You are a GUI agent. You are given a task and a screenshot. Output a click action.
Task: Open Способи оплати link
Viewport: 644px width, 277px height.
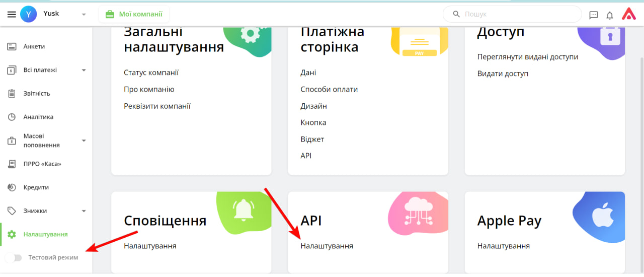(x=329, y=89)
